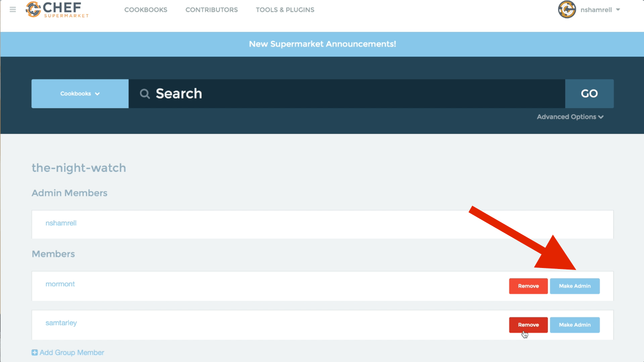
Task: Click the Chef Supermarket logo
Action: click(x=57, y=10)
